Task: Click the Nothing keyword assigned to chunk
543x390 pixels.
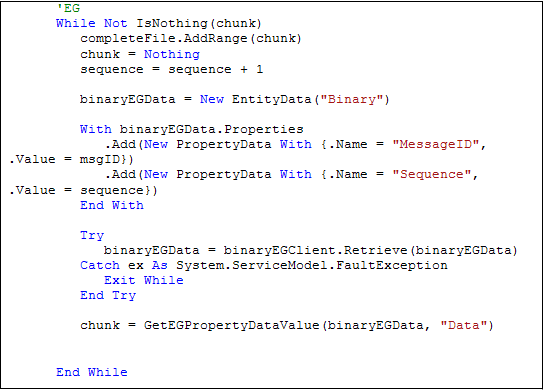Action: 171,54
